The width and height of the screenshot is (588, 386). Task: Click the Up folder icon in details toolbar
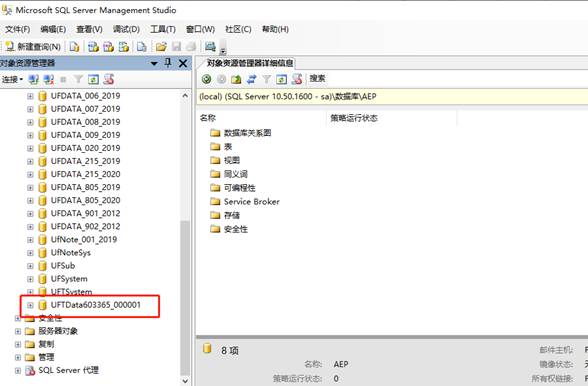pos(236,79)
